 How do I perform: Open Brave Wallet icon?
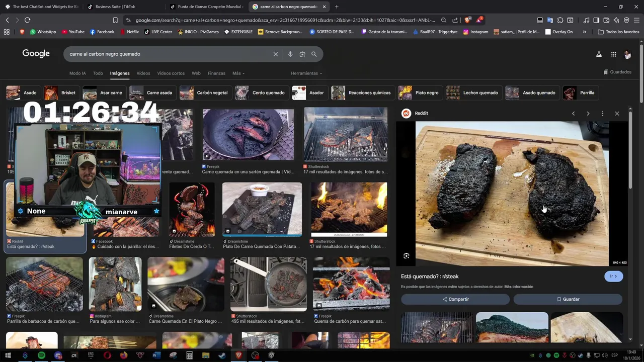(606, 20)
